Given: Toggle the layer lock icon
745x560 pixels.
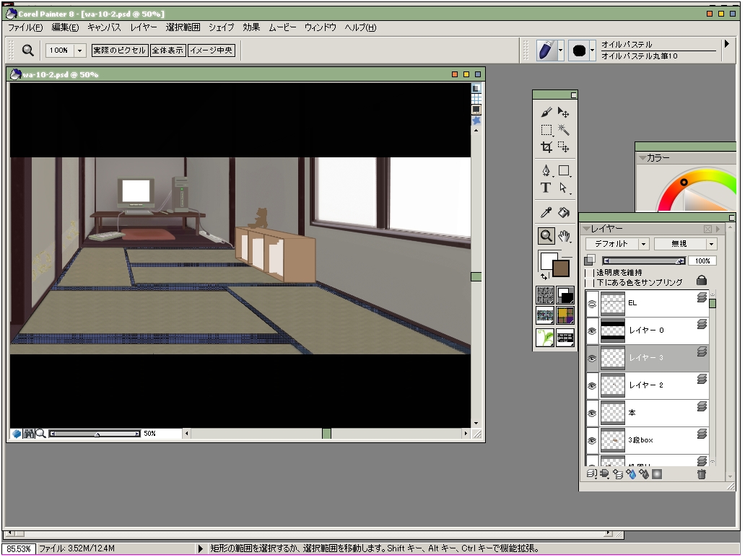Looking at the screenshot, I should pos(701,280).
